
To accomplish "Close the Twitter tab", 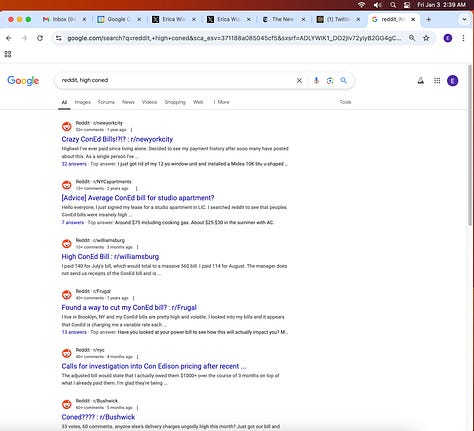I will [358, 19].
